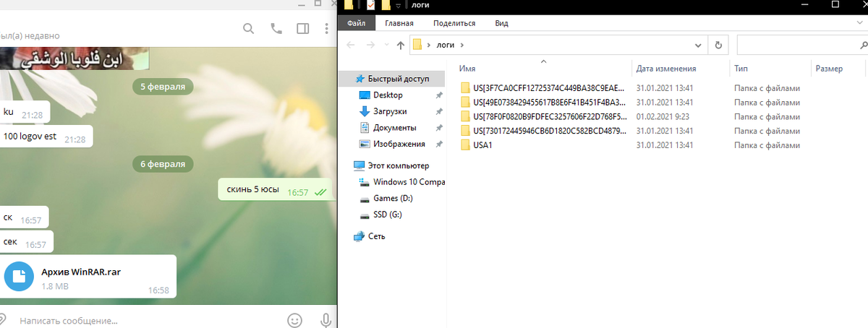Viewport: 868px width, 328px height.
Task: Open the SSD (G:) drive
Action: (x=388, y=215)
